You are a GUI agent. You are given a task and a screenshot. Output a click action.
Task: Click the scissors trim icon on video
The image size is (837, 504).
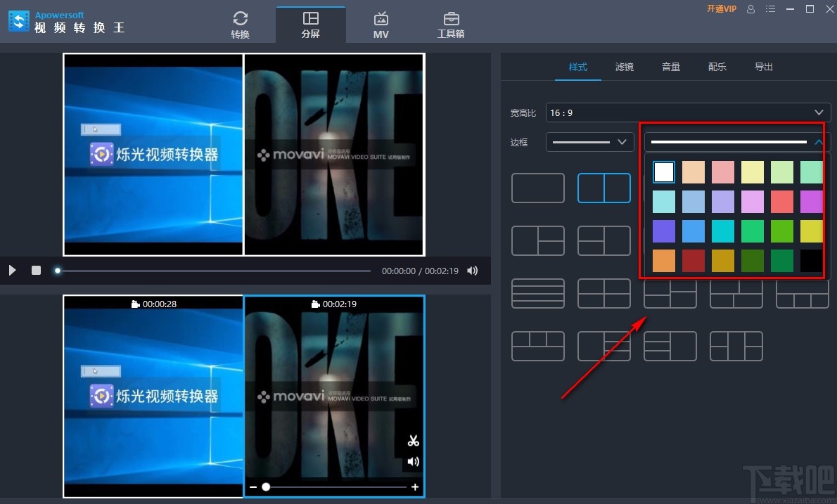coord(413,440)
